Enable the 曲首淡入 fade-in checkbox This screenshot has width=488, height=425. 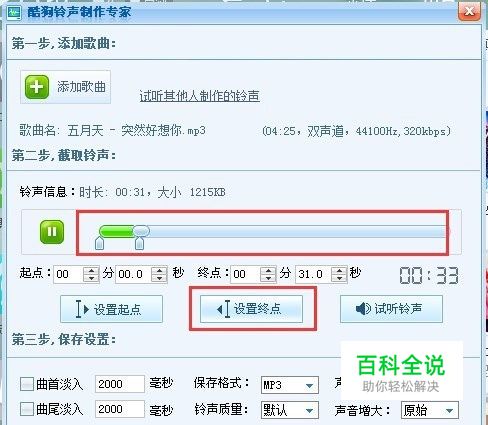27,384
